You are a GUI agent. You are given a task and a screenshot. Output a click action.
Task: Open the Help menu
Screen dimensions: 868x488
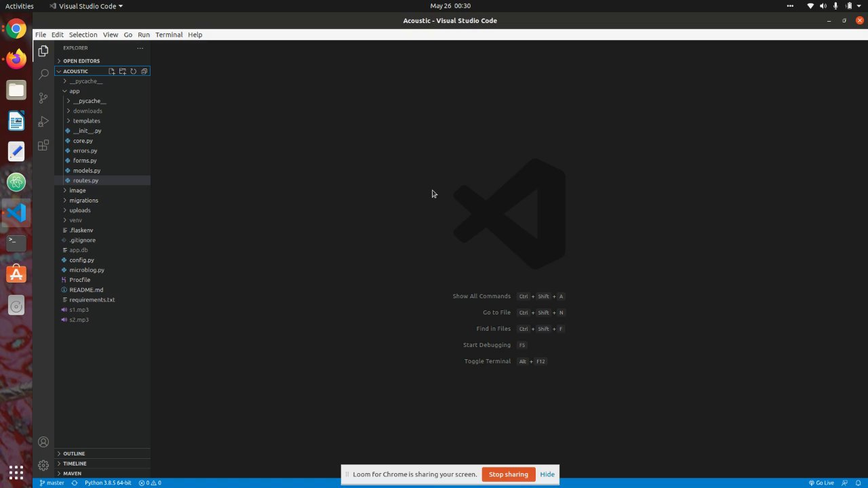click(x=195, y=35)
